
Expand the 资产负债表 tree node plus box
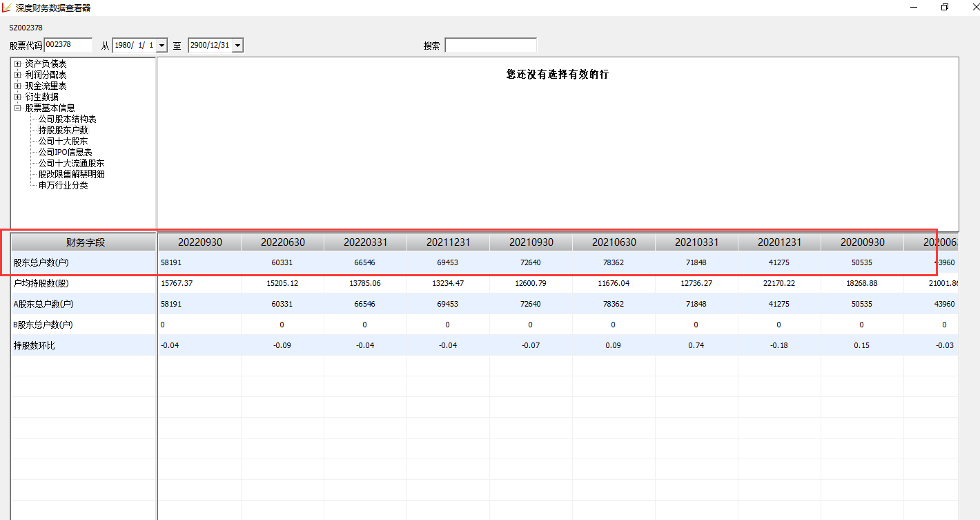click(18, 64)
